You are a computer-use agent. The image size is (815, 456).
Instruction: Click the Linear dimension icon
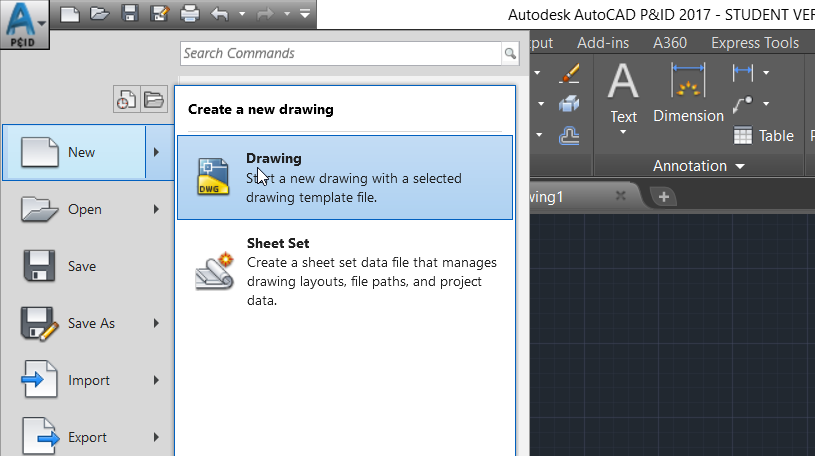click(743, 73)
